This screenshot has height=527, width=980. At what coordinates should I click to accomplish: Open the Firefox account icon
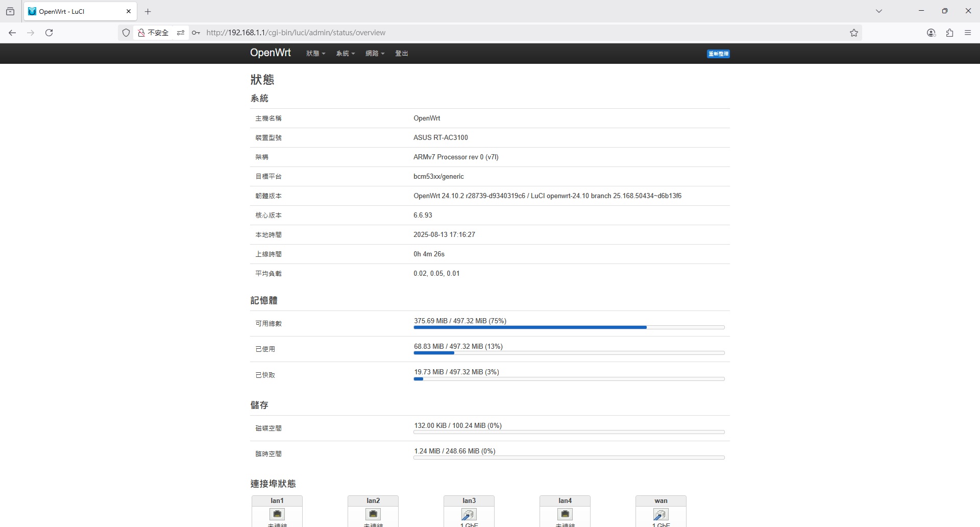pyautogui.click(x=931, y=33)
